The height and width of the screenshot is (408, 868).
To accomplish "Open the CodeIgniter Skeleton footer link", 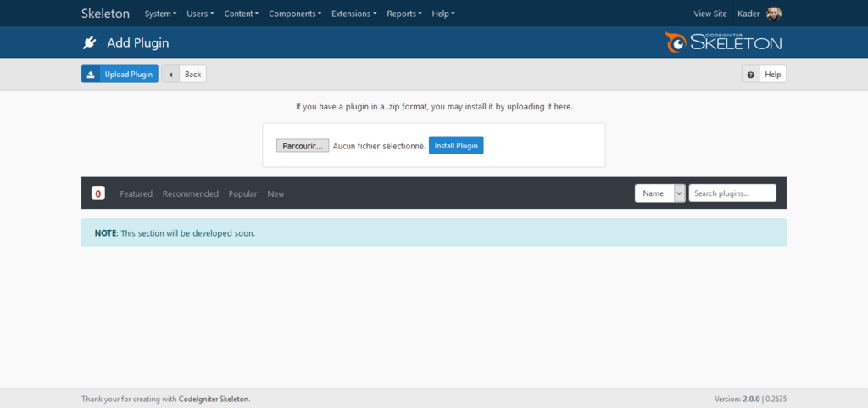I will point(214,399).
